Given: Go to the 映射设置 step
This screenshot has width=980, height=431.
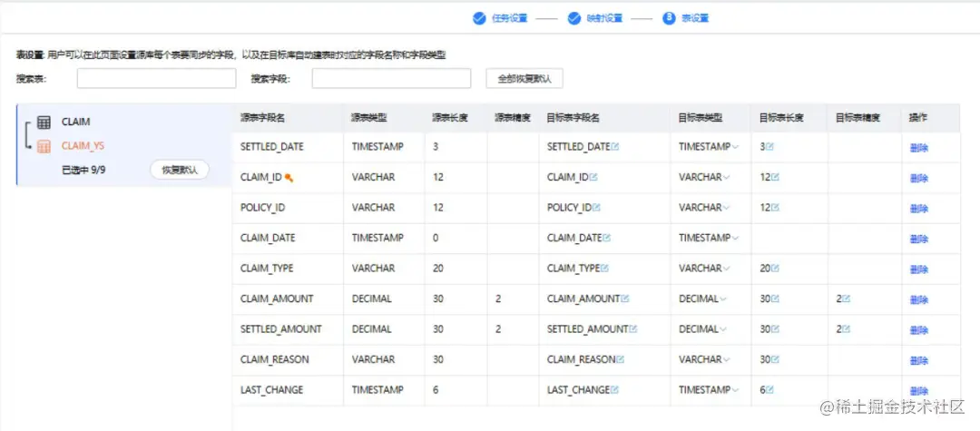Looking at the screenshot, I should coord(604,18).
